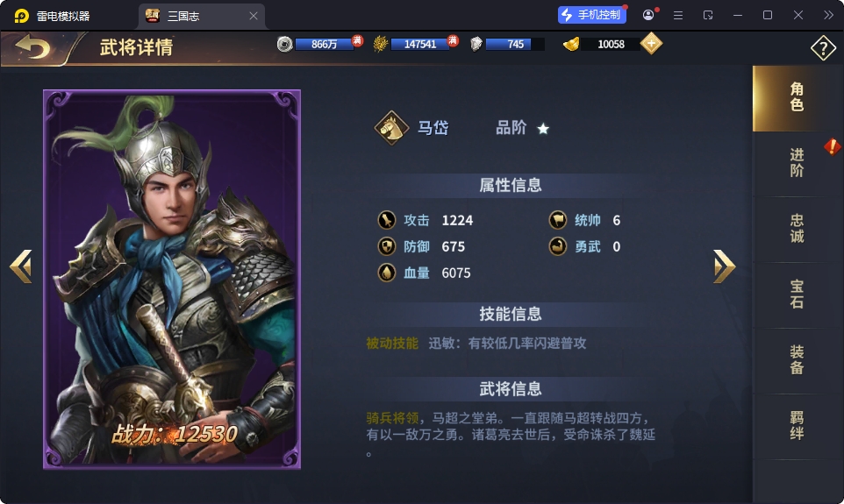Open the 忠诚 tab

point(797,229)
